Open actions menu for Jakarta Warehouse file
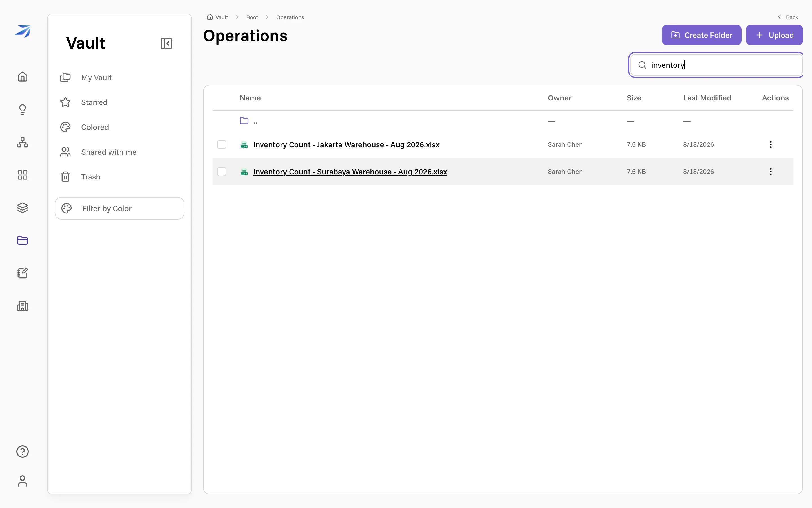This screenshot has height=508, width=812. [x=771, y=144]
